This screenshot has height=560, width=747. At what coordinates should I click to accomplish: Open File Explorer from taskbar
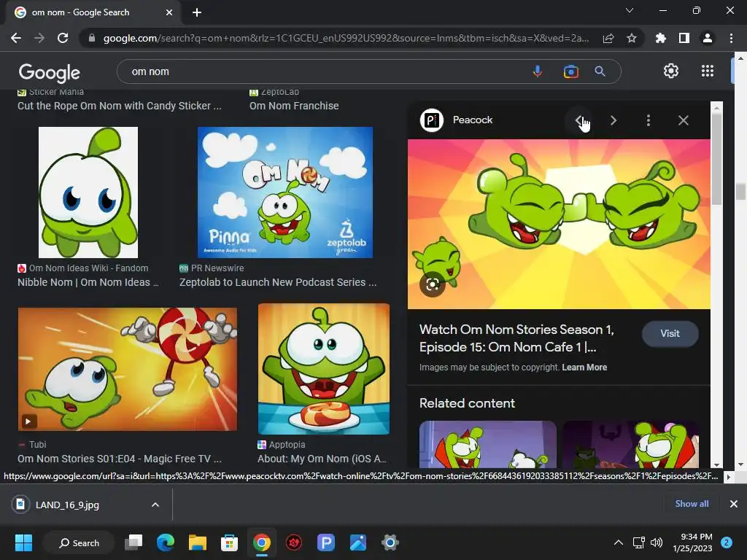click(197, 542)
